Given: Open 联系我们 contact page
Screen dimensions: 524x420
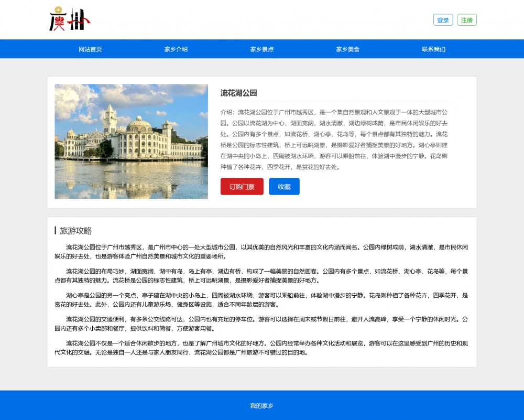Looking at the screenshot, I should point(434,49).
